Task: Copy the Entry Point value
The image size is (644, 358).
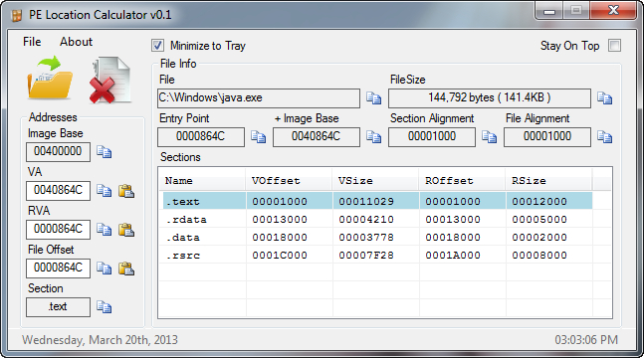Action: [259, 136]
